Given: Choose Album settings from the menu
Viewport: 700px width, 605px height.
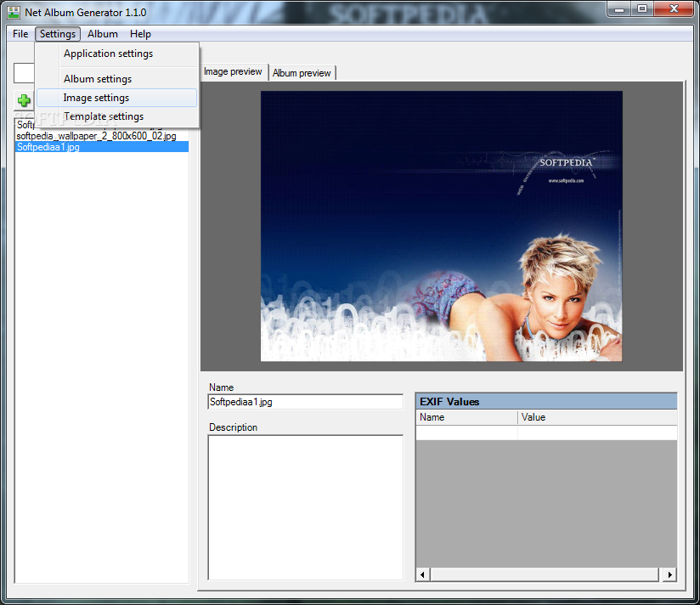Looking at the screenshot, I should pyautogui.click(x=116, y=79).
